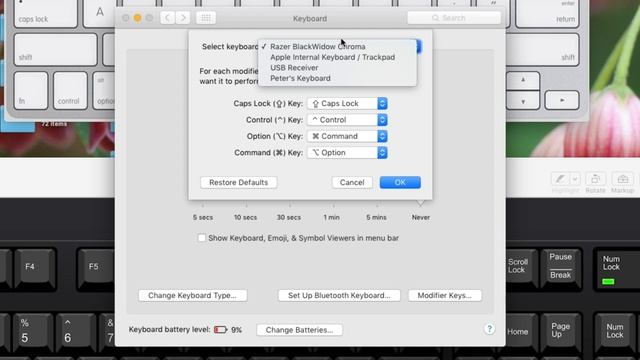Confirm modifier keys with OK
This screenshot has height=360, width=640.
(x=400, y=182)
